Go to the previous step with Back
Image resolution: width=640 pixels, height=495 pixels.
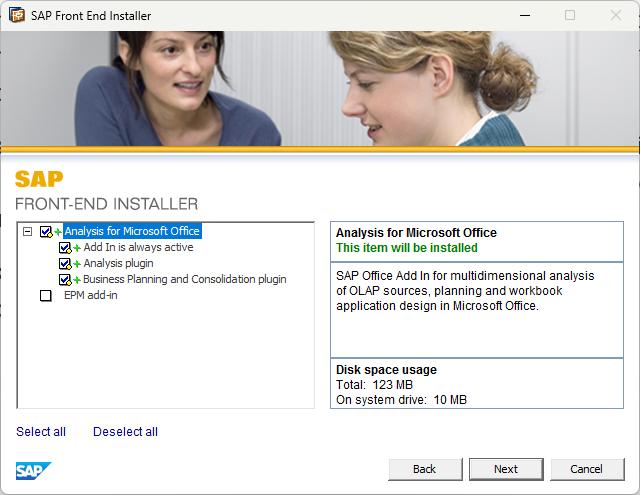coord(425,469)
